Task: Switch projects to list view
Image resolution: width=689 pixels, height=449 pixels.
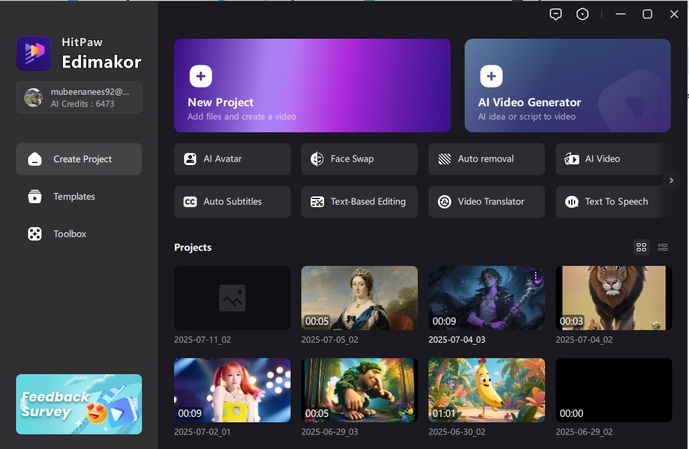Action: (663, 247)
